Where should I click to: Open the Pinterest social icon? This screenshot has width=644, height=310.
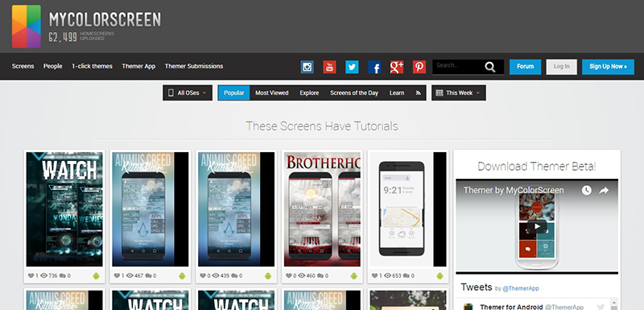coord(419,67)
